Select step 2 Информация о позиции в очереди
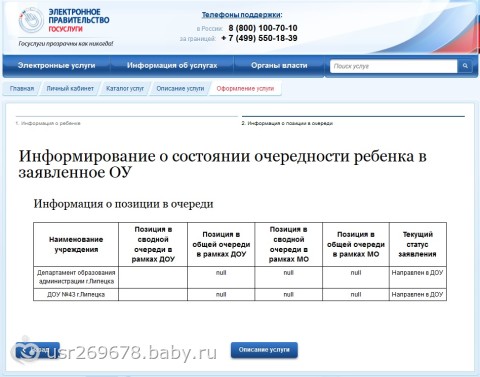 (x=287, y=123)
